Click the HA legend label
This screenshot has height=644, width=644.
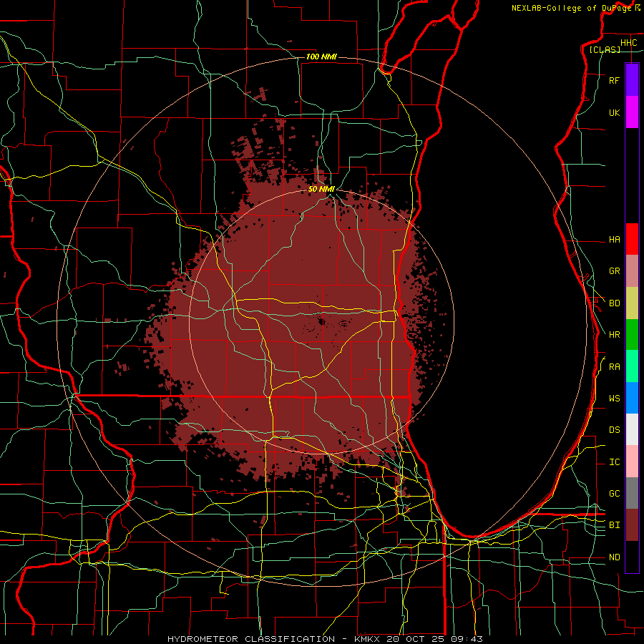pos(614,240)
